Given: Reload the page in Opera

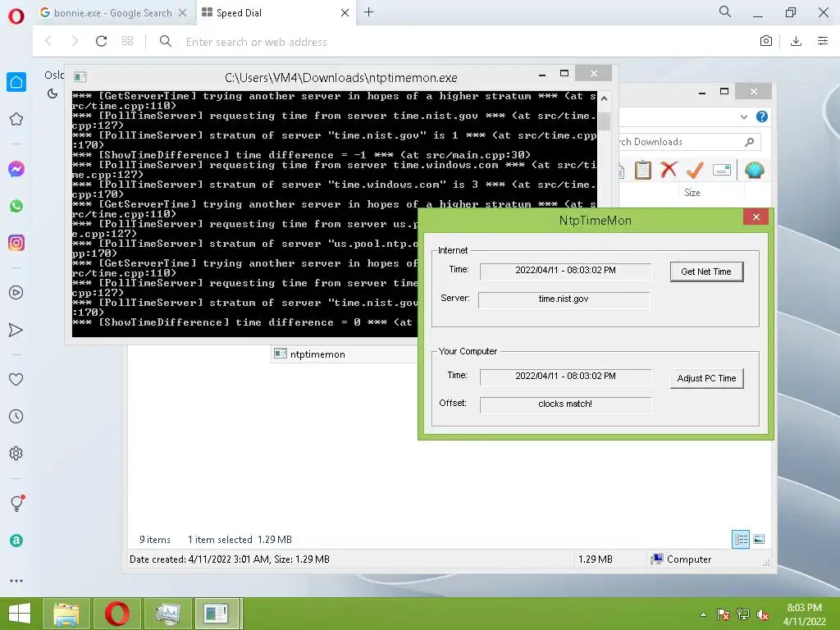Looking at the screenshot, I should tap(101, 41).
